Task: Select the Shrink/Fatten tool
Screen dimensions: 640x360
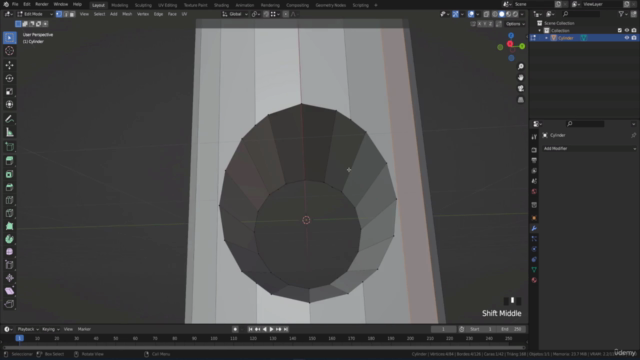Action: [x=9, y=278]
